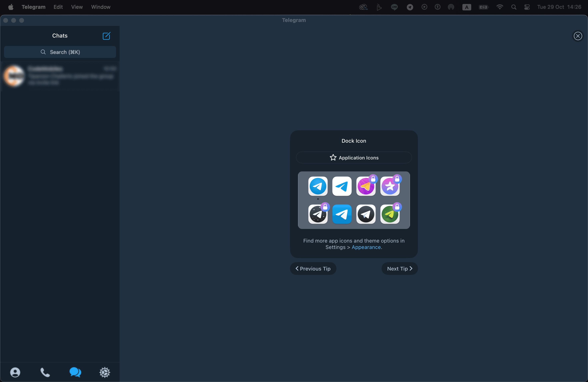
Task: Switch to the Chats tab
Action: (x=75, y=372)
